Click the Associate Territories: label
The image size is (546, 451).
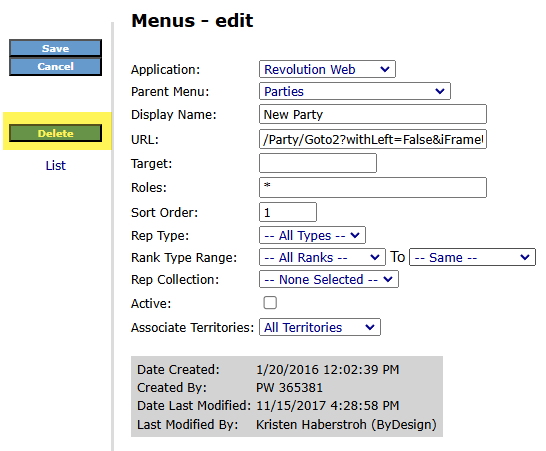click(x=192, y=328)
